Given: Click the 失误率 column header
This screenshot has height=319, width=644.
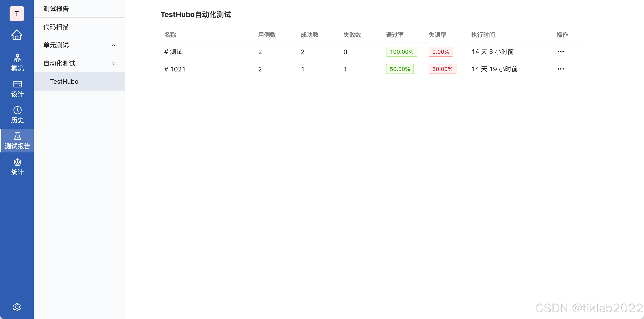Looking at the screenshot, I should tap(438, 35).
